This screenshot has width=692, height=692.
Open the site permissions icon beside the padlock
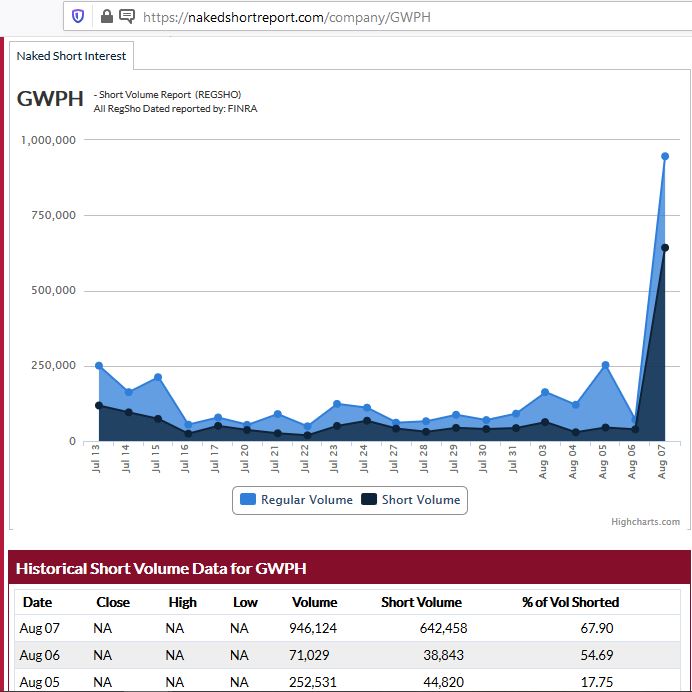click(127, 16)
